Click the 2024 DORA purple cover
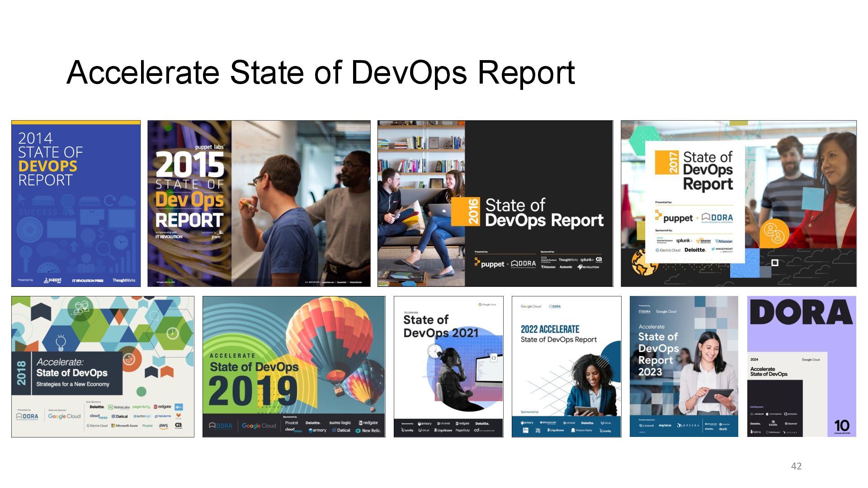Image resolution: width=868 pixels, height=488 pixels. click(802, 366)
